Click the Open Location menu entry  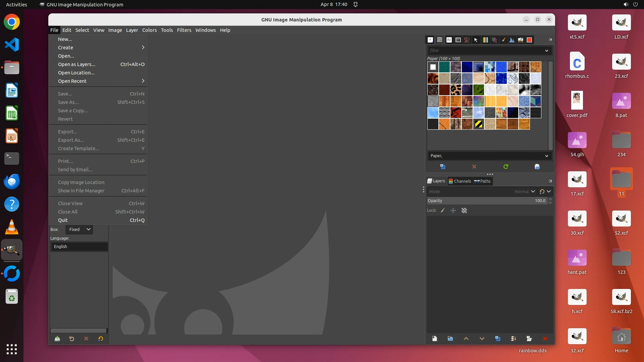point(76,73)
